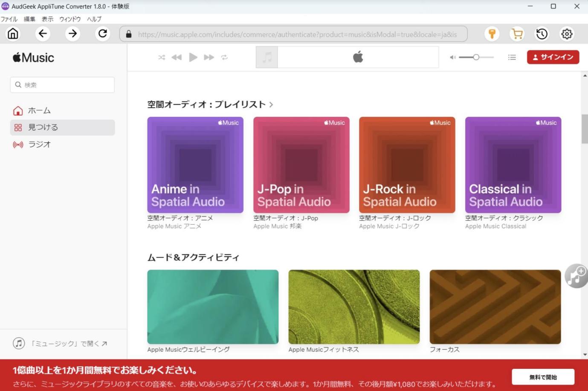Open the 編集 menu
The image size is (588, 391).
coord(29,19)
